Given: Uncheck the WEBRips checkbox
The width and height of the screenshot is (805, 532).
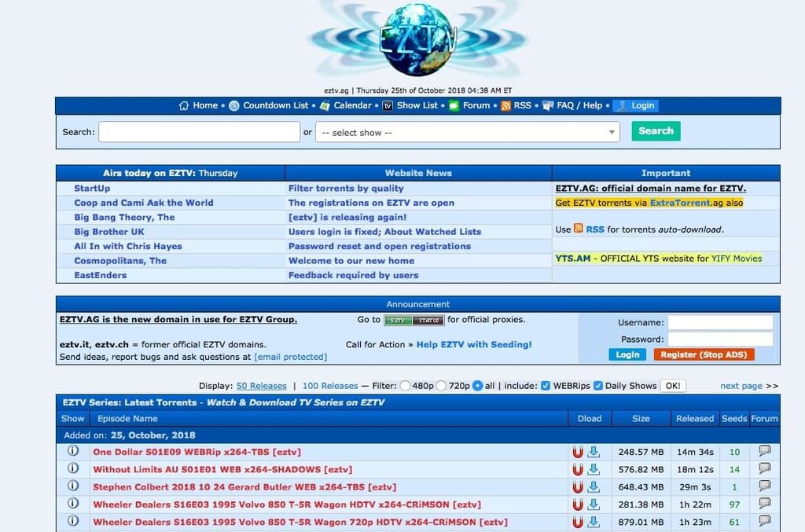Looking at the screenshot, I should pyautogui.click(x=546, y=386).
